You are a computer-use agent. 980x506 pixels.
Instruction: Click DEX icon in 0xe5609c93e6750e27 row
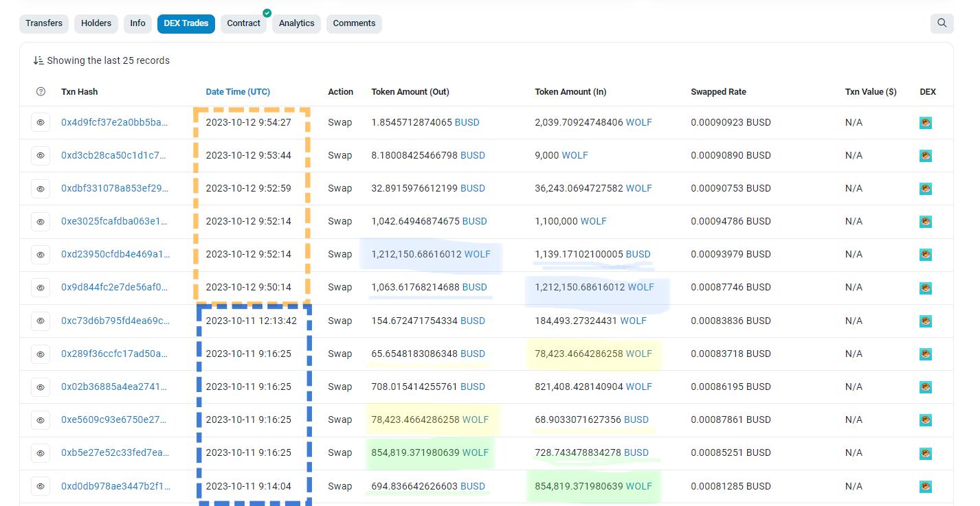click(x=926, y=420)
